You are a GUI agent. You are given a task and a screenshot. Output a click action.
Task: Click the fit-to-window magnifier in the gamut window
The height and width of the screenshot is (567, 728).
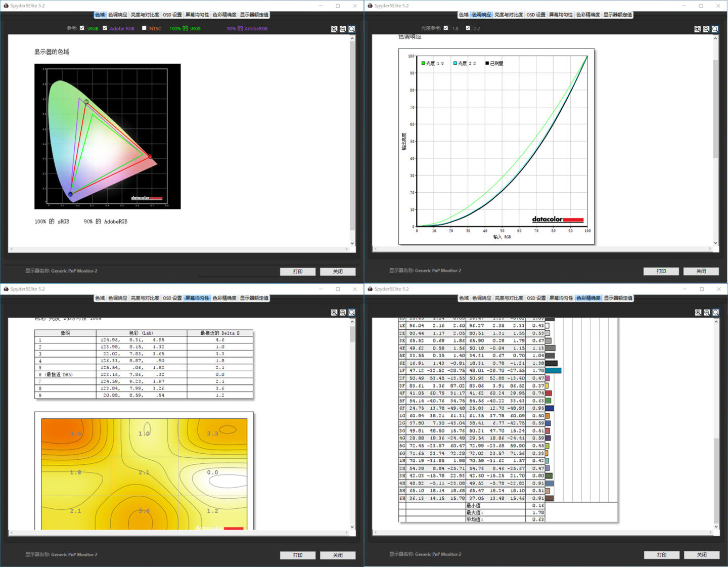point(352,29)
